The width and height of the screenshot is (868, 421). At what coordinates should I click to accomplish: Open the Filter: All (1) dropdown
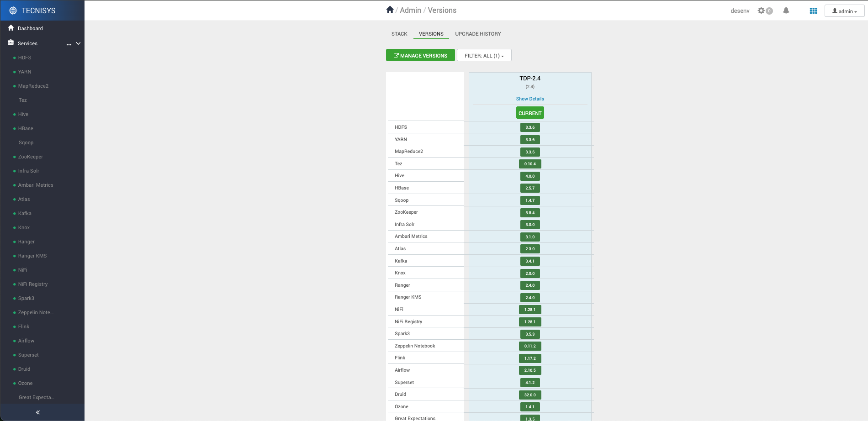pos(484,56)
